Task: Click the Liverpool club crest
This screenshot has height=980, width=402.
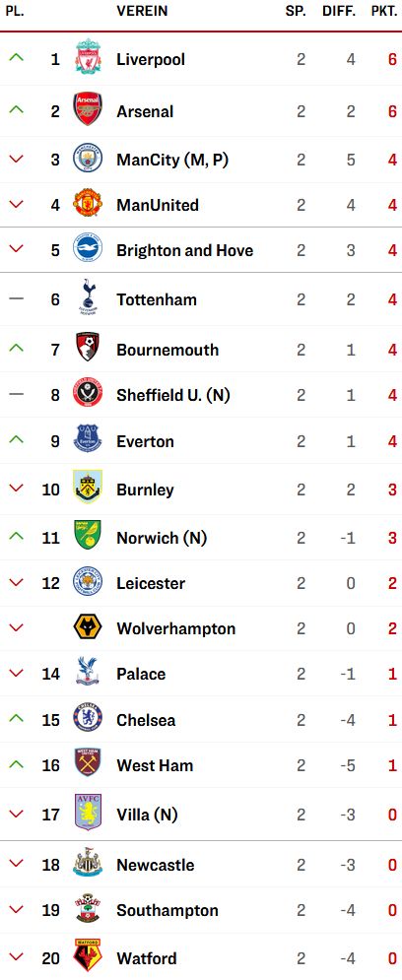Action: pyautogui.click(x=88, y=59)
